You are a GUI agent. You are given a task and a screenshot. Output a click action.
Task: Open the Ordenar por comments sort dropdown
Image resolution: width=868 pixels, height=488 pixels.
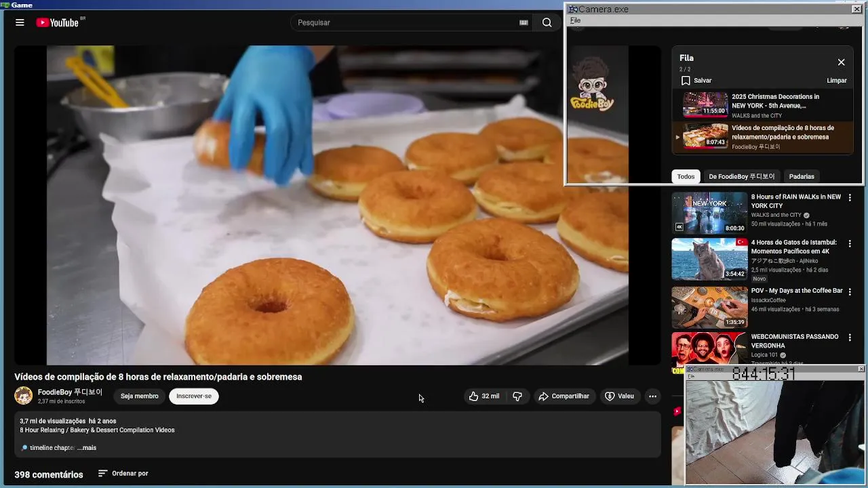coord(123,473)
